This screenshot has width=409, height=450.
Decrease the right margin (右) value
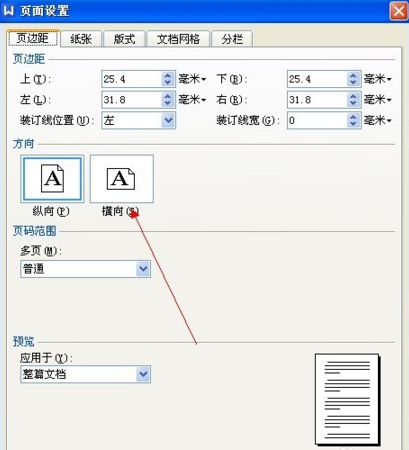pyautogui.click(x=353, y=104)
